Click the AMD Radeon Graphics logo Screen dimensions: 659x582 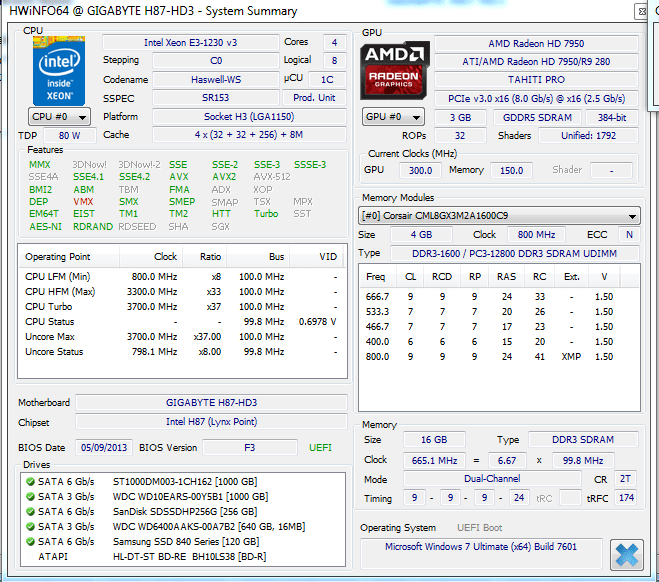tap(395, 71)
